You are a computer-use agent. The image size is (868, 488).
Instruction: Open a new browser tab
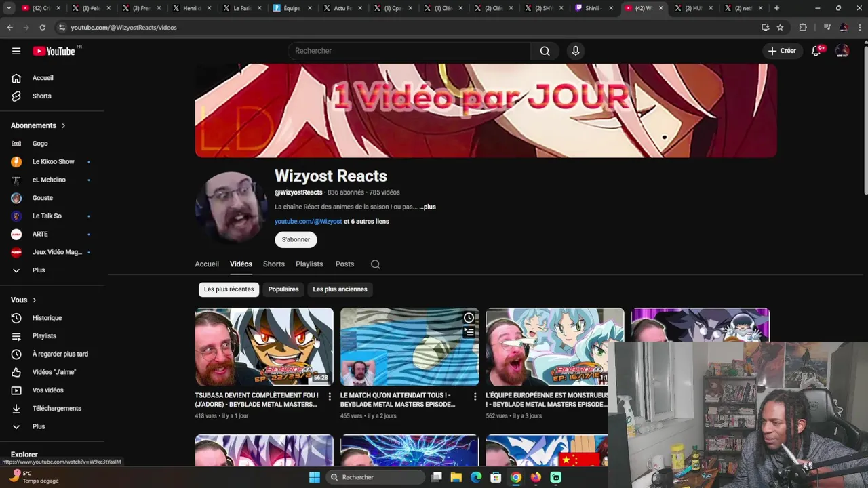[776, 8]
